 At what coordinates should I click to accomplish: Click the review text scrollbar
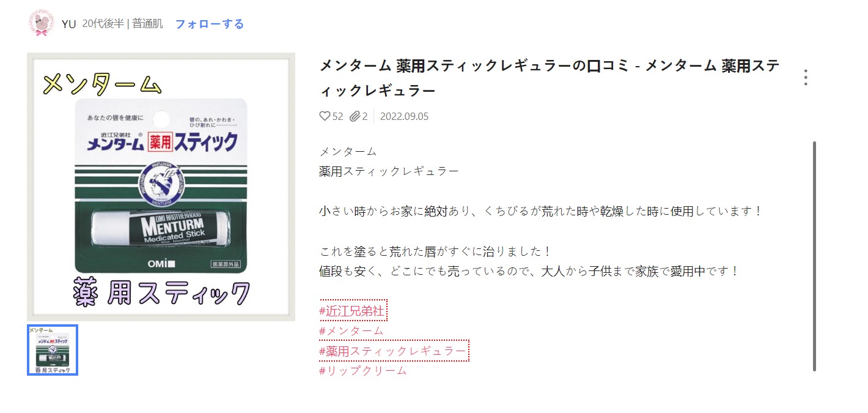(x=814, y=256)
